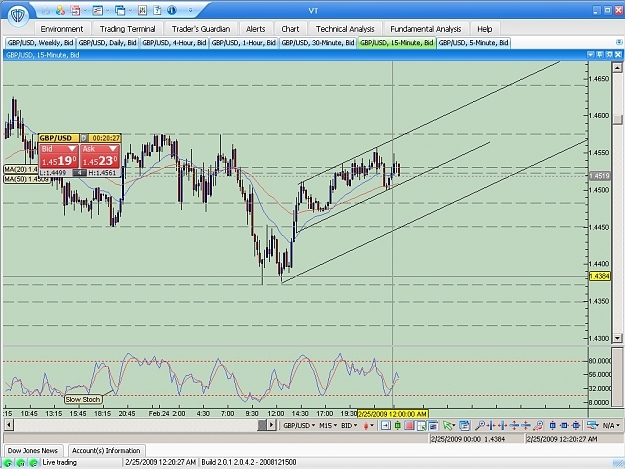The image size is (625, 469).
Task: Select the MA(20) indicator label
Action: [x=21, y=169]
